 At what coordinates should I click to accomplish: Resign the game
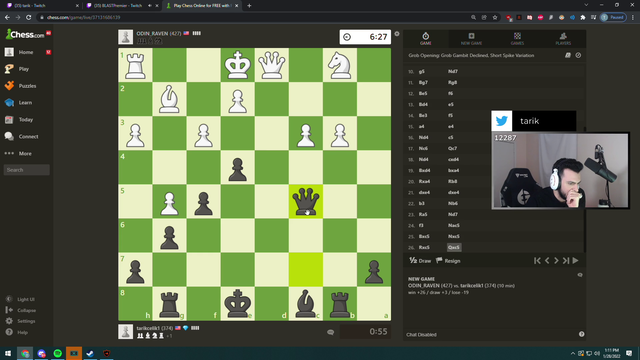448,261
